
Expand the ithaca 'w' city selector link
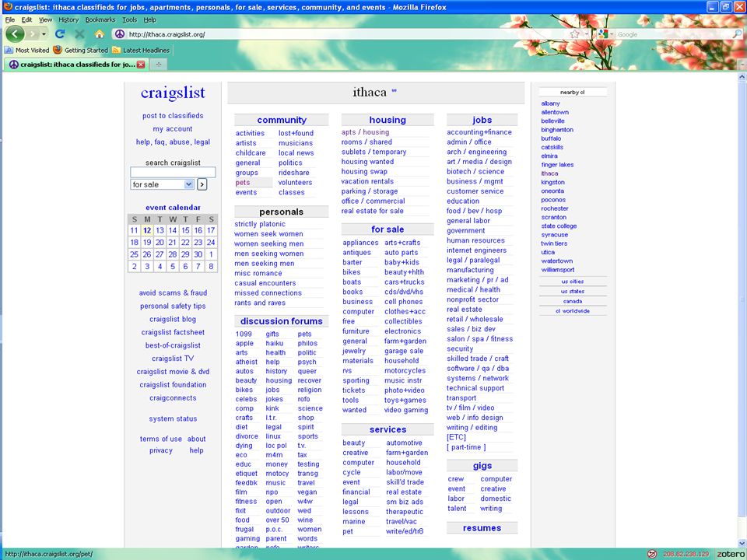394,90
